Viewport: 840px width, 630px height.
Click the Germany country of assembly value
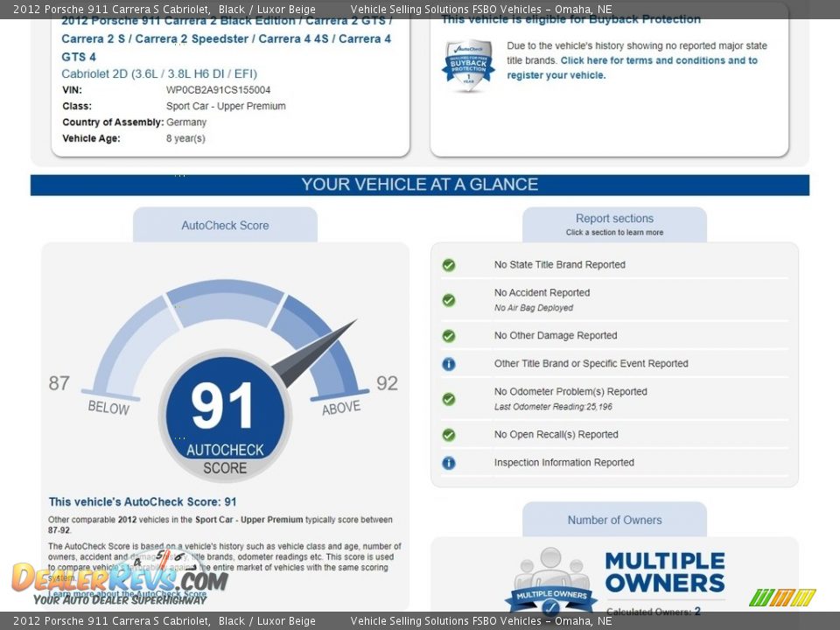[185, 122]
